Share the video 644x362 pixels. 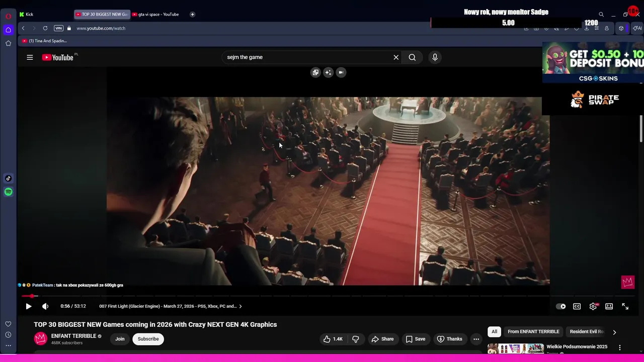(x=382, y=339)
